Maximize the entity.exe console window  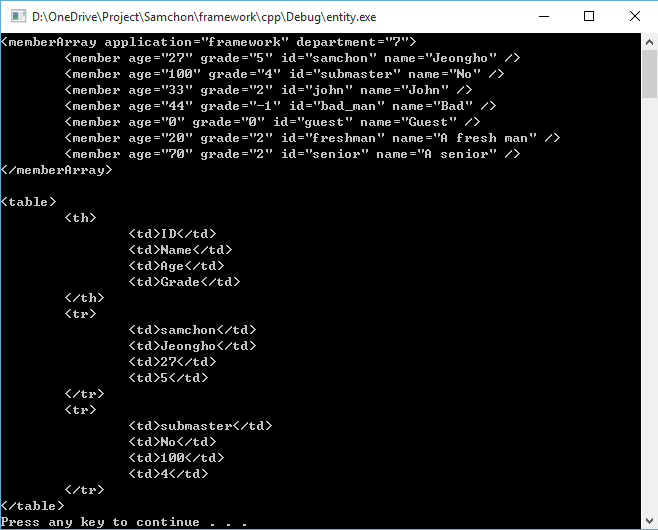(589, 16)
